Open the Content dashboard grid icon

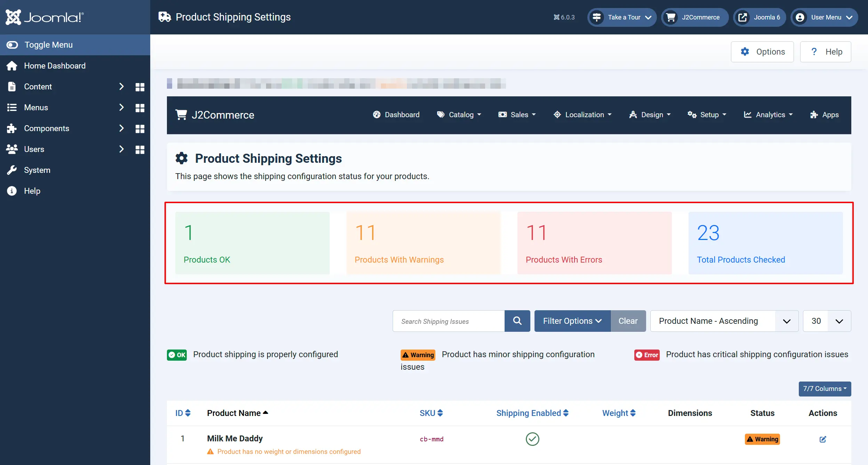(x=140, y=87)
